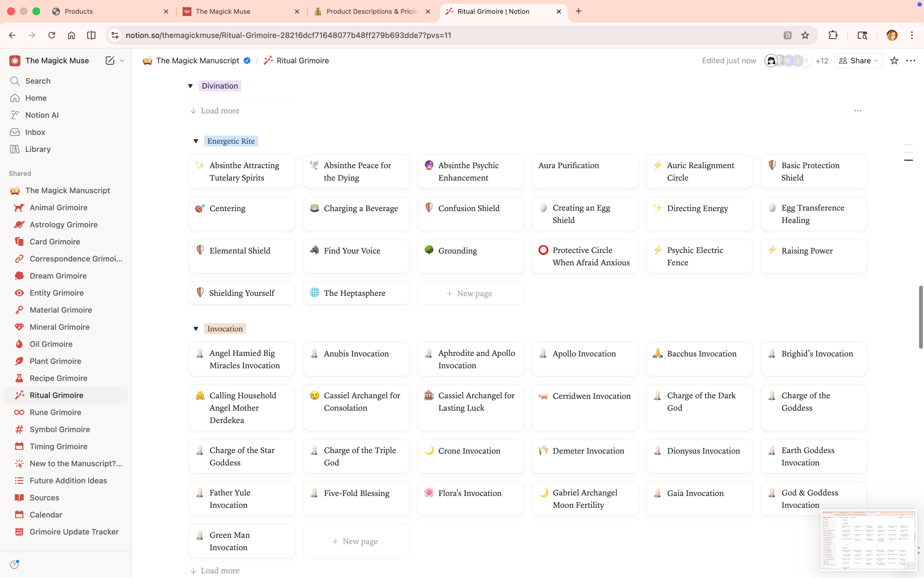Reload the current page
Image resolution: width=924 pixels, height=578 pixels.
(x=51, y=35)
